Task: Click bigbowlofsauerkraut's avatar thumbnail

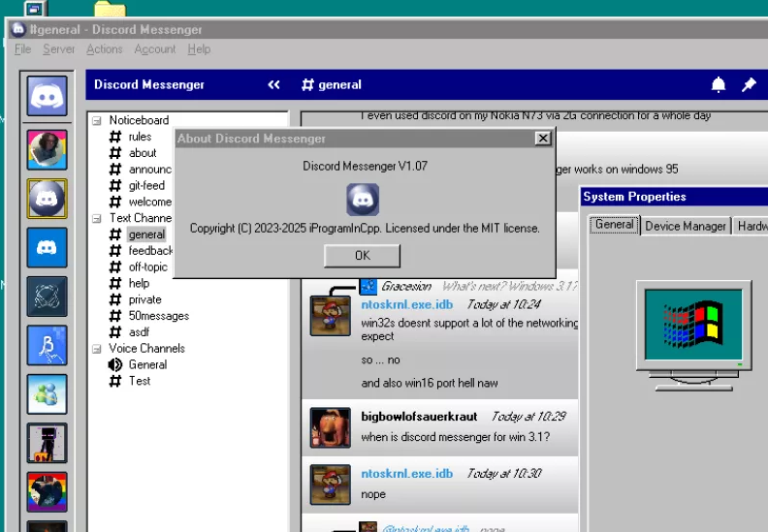Action: 330,426
